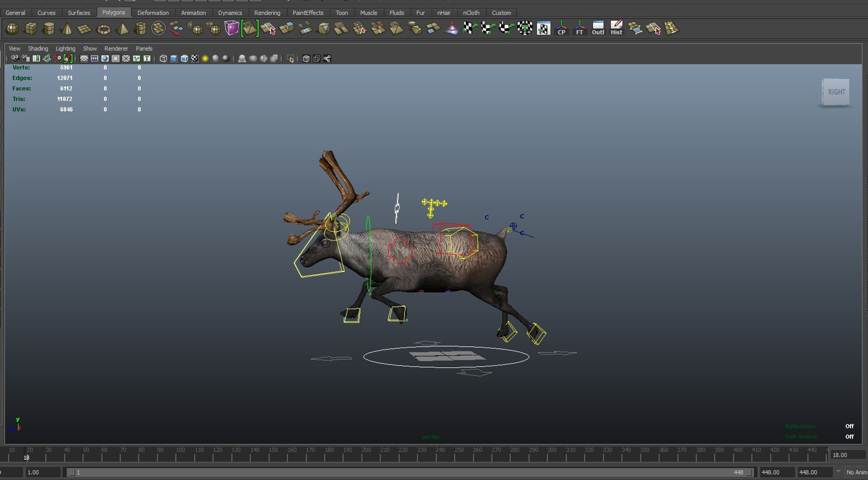The height and width of the screenshot is (480, 868).
Task: Create a polygon pipe from the shelf
Action: [141, 29]
